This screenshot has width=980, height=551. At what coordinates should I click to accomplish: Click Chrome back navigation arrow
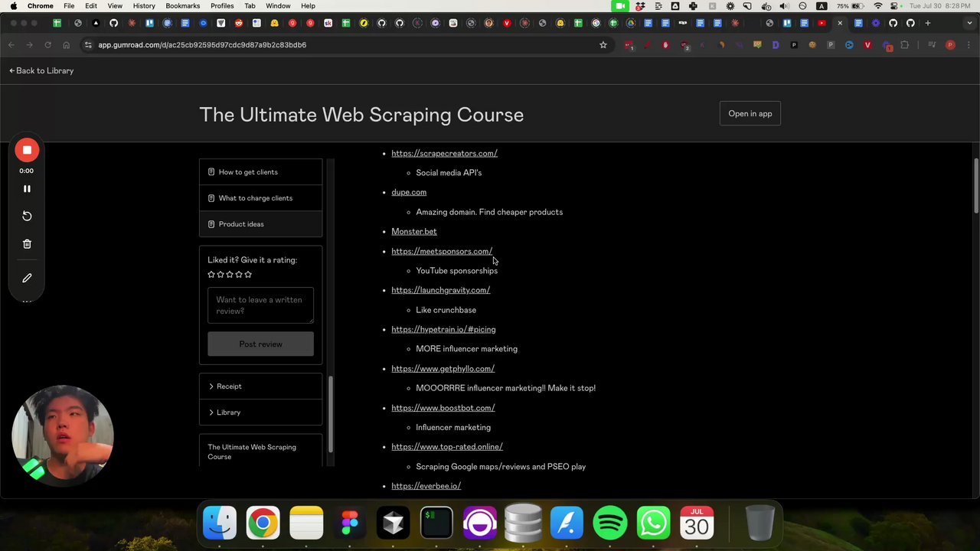[x=11, y=45]
